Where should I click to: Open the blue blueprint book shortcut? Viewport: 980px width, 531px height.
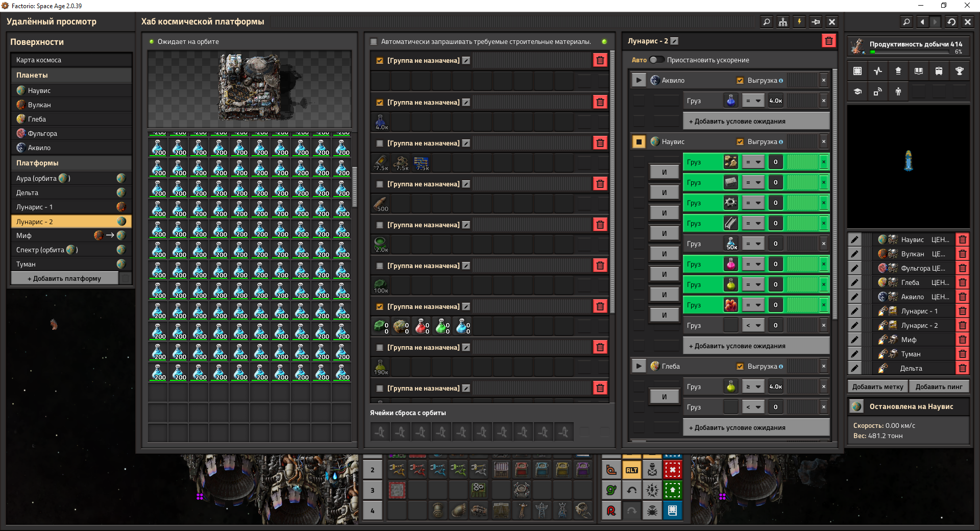[673, 511]
